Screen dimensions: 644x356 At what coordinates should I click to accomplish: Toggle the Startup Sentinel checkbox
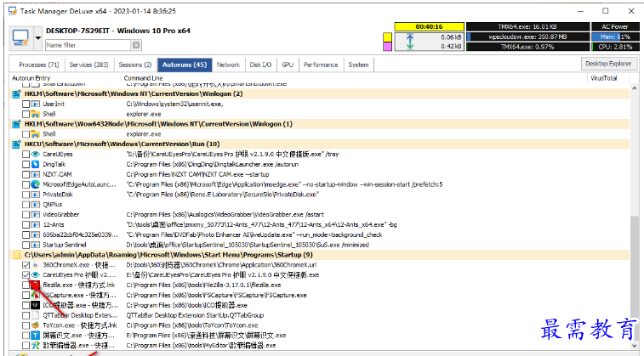point(26,245)
